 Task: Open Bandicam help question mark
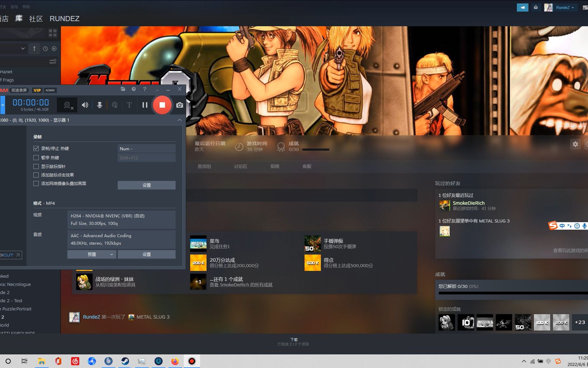(x=145, y=89)
